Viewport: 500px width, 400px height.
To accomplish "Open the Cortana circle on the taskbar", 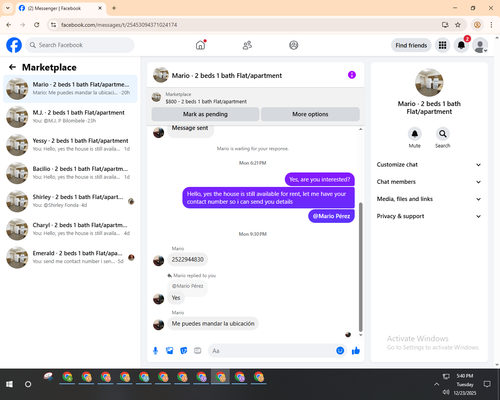I will [28, 384].
